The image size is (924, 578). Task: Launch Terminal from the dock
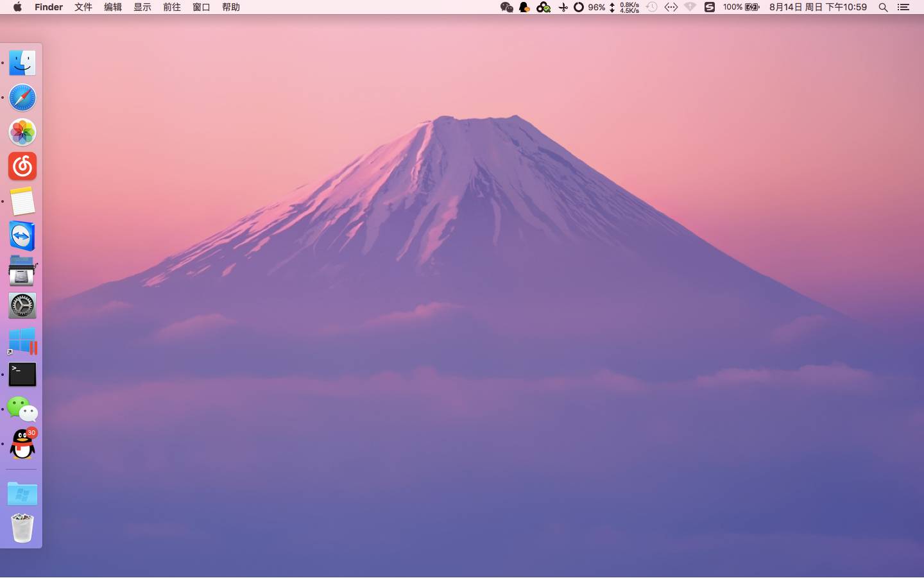[x=22, y=375]
